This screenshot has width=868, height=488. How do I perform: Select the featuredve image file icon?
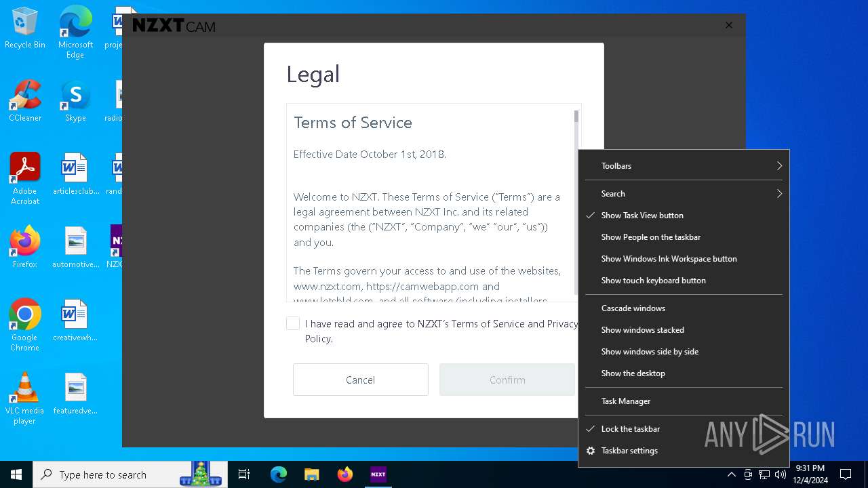[x=75, y=394]
